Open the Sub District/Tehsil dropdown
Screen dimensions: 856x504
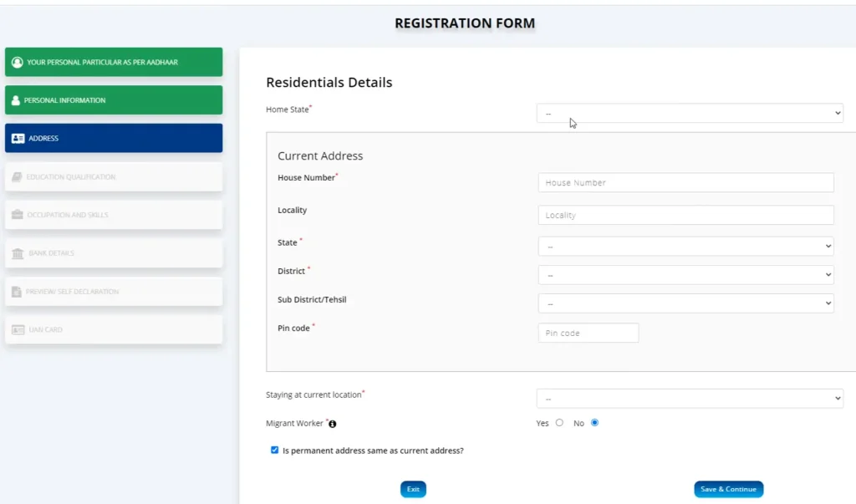[685, 303]
